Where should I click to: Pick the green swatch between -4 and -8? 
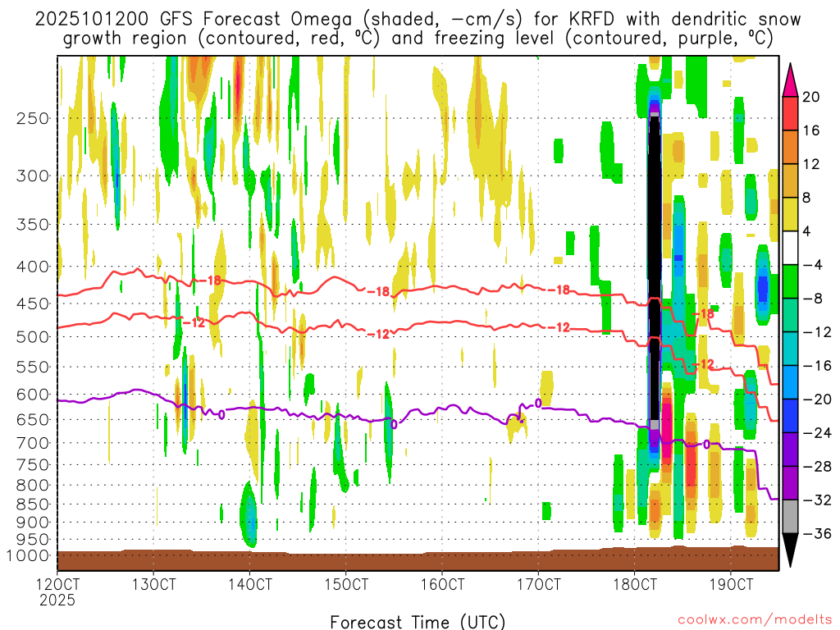point(791,281)
